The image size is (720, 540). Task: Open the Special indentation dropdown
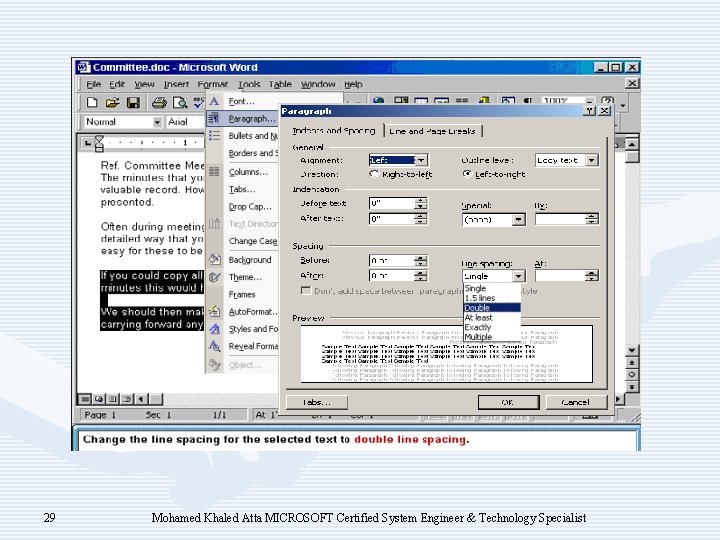518,219
